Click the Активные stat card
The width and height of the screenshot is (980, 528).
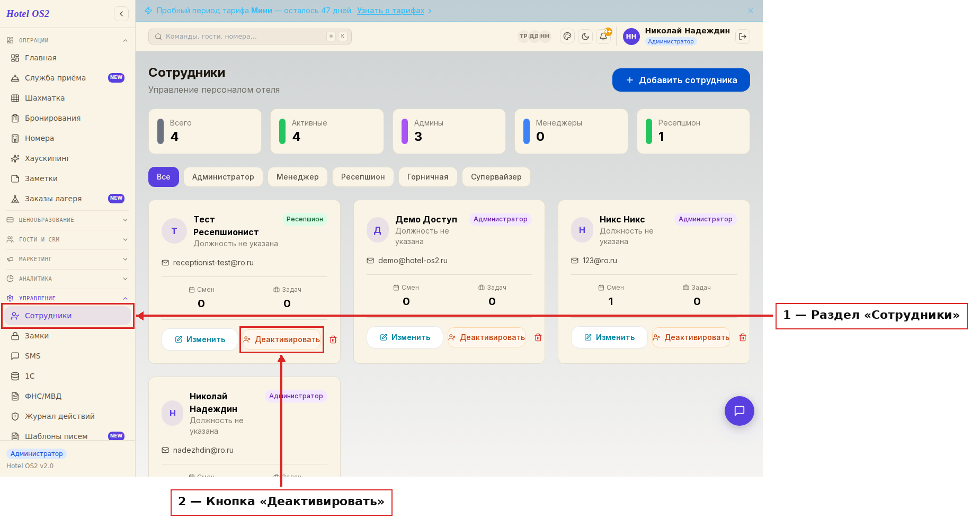tap(327, 131)
